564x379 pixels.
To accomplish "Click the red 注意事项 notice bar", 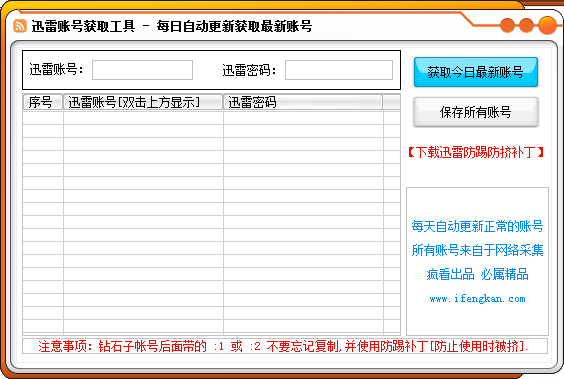I will (285, 346).
